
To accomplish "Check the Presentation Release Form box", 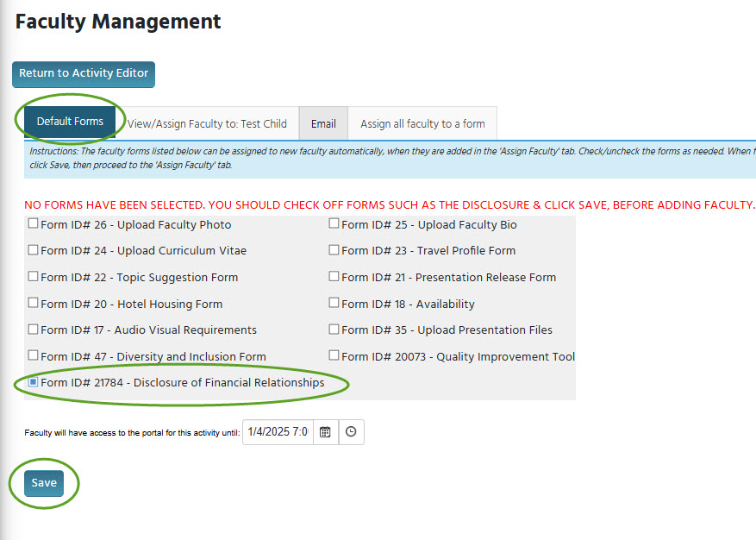I will point(334,277).
